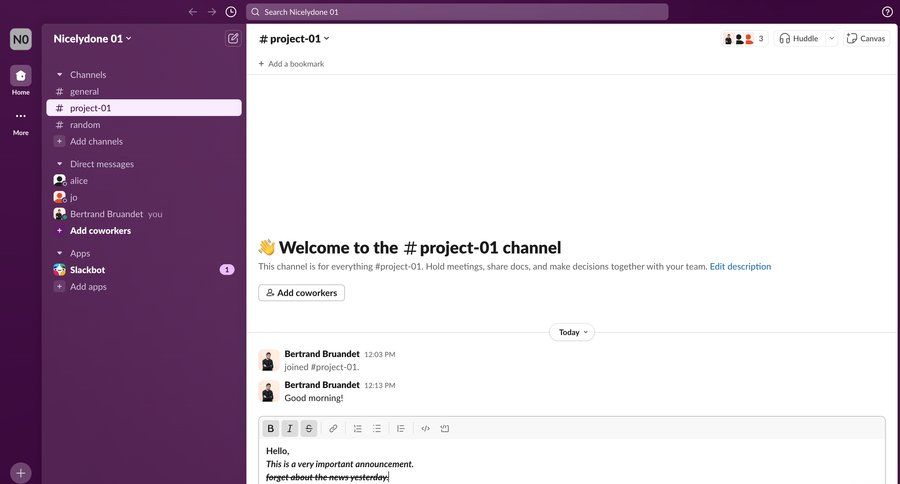
Task: Toggle bulleted list formatting
Action: (377, 428)
